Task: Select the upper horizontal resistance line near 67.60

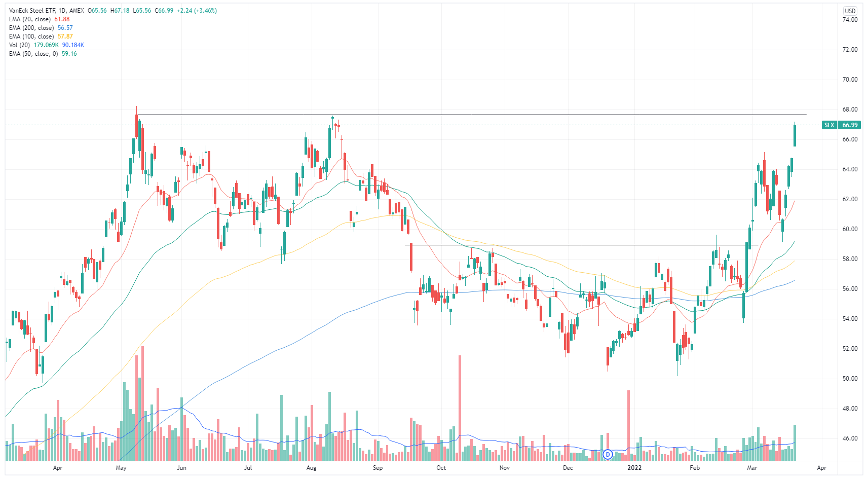Action: click(471, 115)
